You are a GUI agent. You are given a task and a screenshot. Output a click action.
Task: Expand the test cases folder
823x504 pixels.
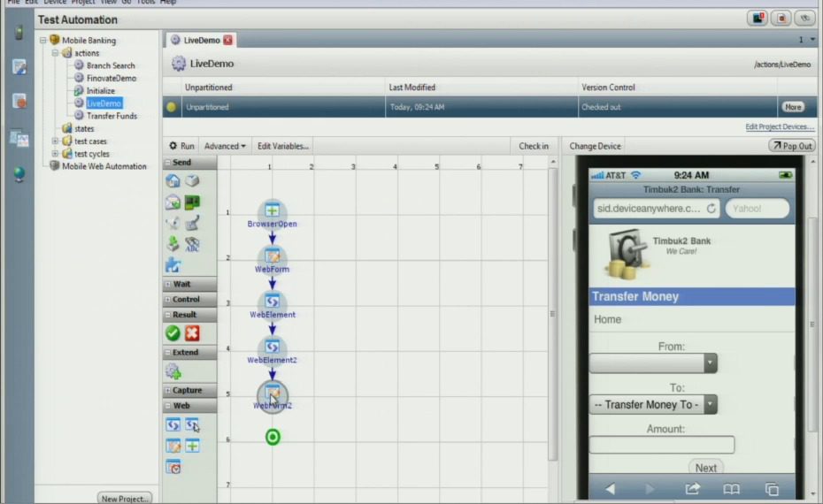55,141
